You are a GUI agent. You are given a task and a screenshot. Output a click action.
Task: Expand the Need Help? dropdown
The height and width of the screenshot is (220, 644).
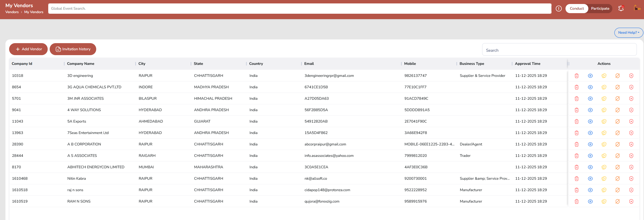tap(628, 33)
